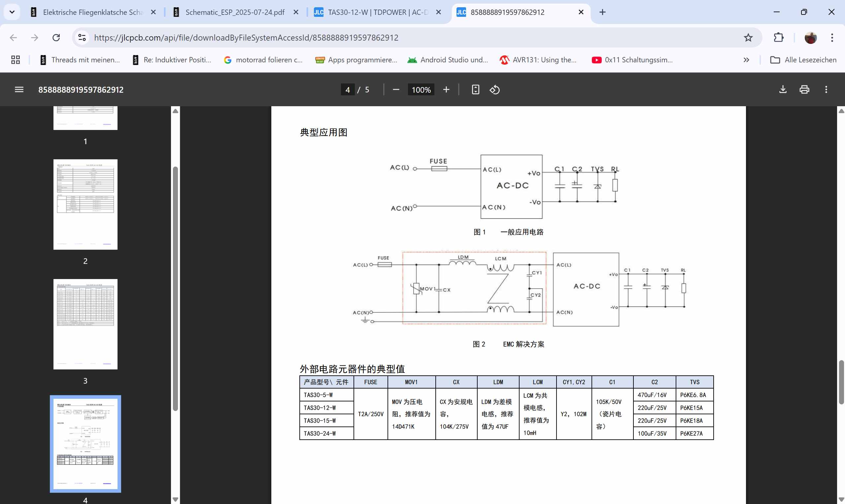Fit PDF to page icon
The width and height of the screenshot is (845, 504).
(475, 90)
